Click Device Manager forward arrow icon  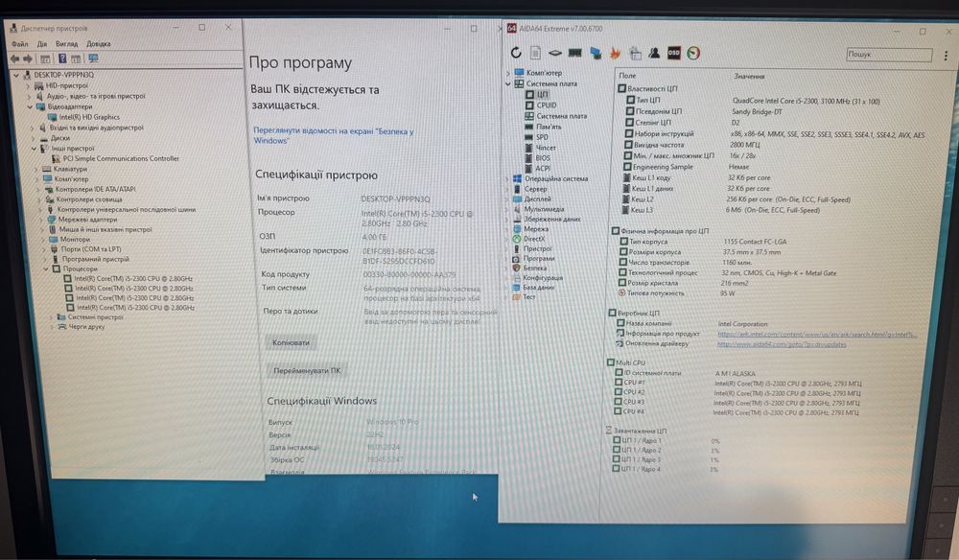[28, 58]
